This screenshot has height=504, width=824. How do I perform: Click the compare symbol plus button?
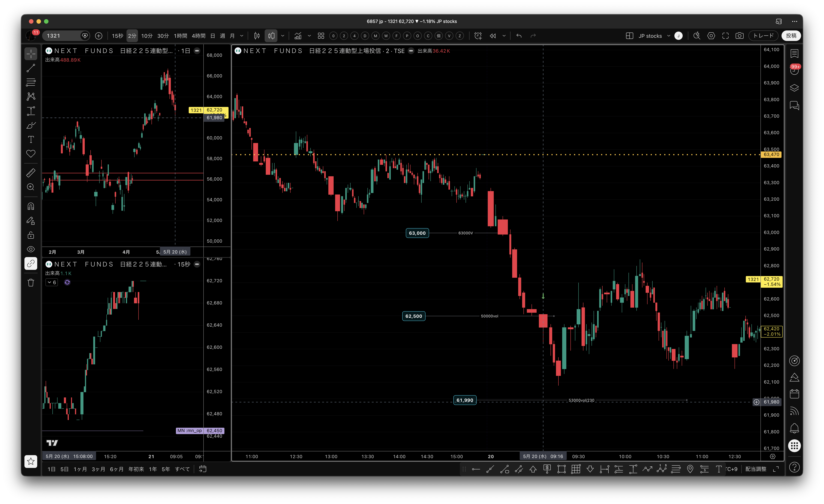(99, 36)
